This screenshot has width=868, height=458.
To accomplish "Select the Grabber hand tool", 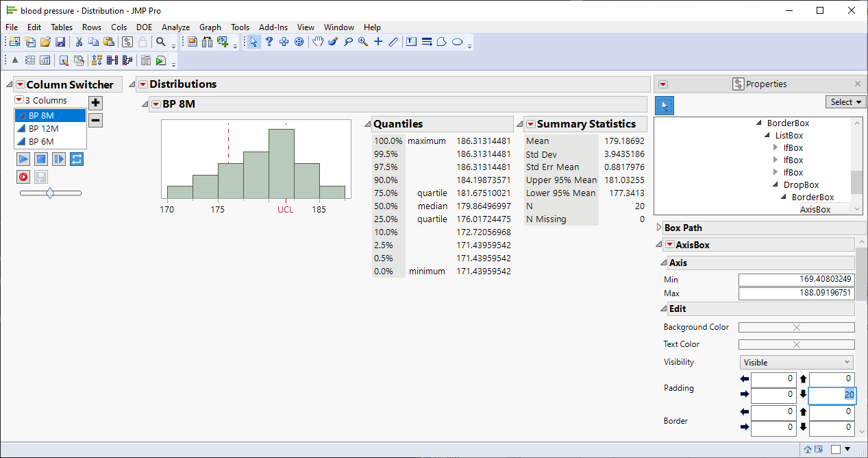I will pos(318,42).
